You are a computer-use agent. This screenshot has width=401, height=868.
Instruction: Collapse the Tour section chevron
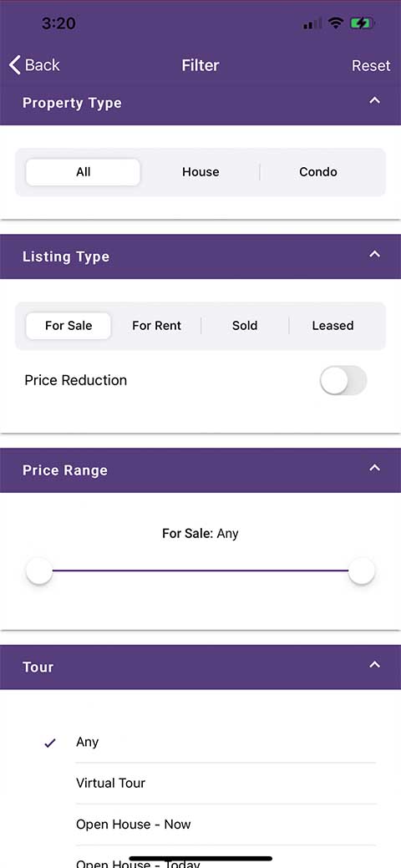pos(375,664)
